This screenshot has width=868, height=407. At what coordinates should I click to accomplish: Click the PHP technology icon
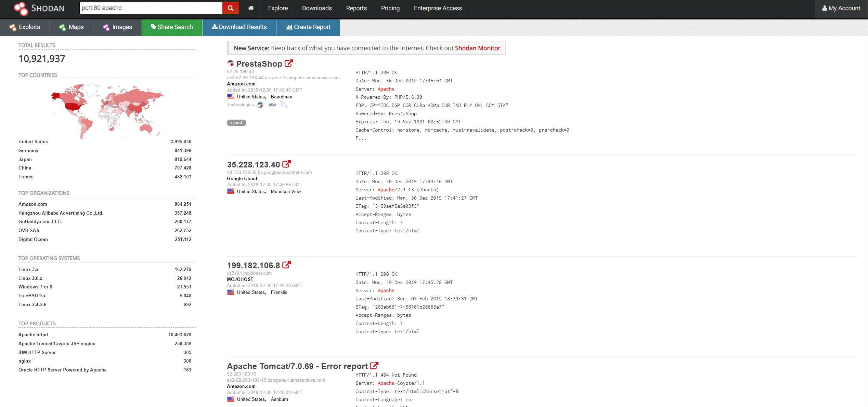(x=272, y=105)
